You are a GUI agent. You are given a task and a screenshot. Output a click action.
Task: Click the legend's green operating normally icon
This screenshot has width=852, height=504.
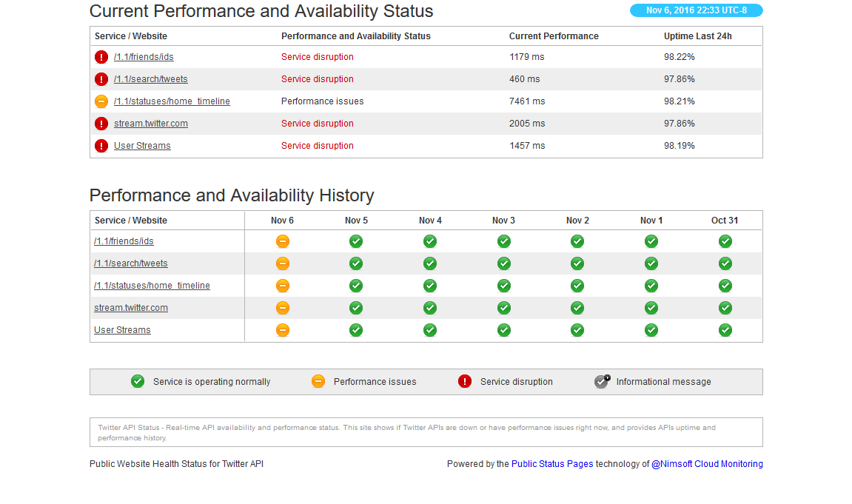point(138,382)
